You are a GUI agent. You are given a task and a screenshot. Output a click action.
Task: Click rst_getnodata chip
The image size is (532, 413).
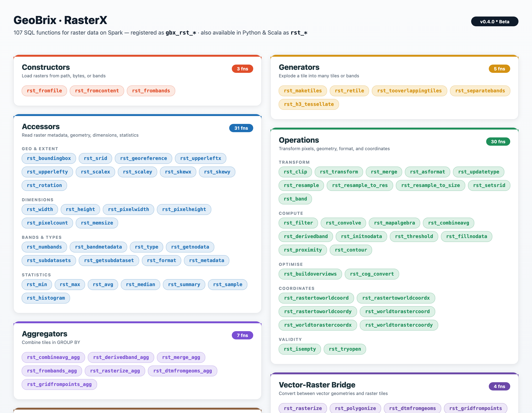[190, 247]
